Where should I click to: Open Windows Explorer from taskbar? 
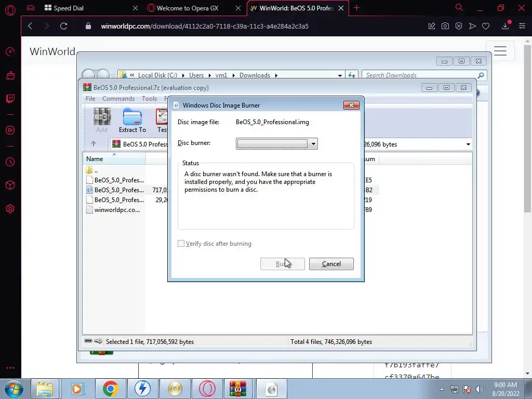click(45, 389)
